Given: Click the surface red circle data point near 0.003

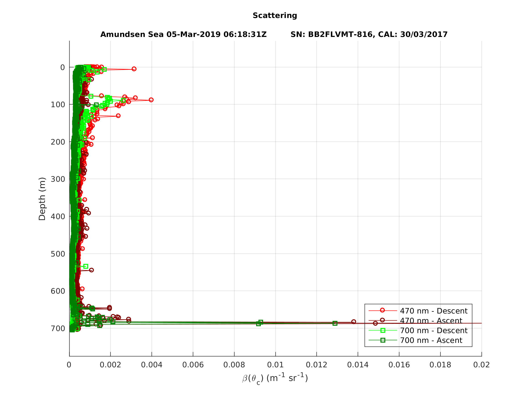Looking at the screenshot, I should tap(134, 69).
